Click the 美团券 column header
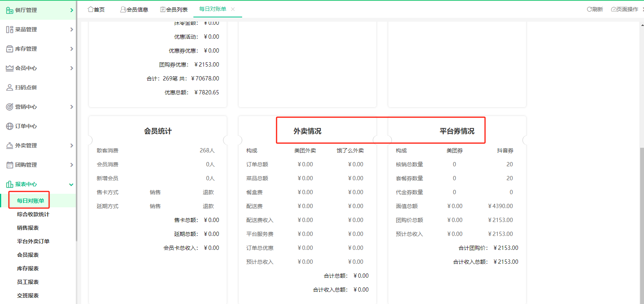The width and height of the screenshot is (644, 304). [454, 150]
